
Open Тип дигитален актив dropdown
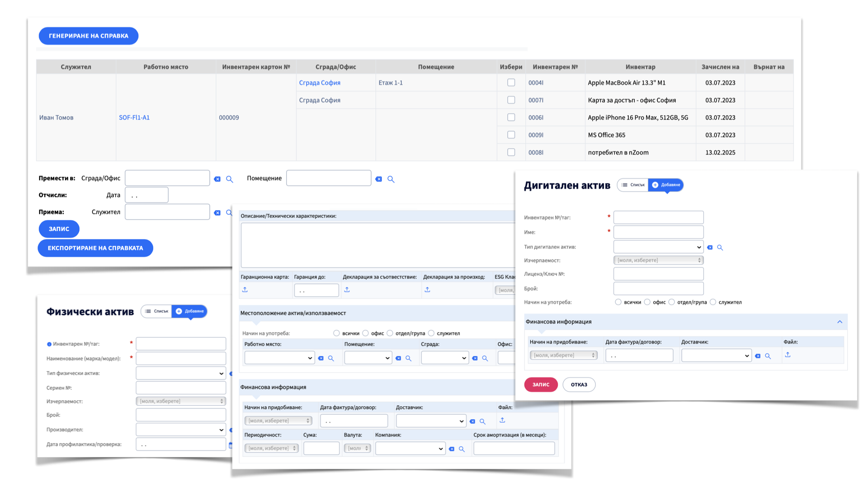pos(658,247)
